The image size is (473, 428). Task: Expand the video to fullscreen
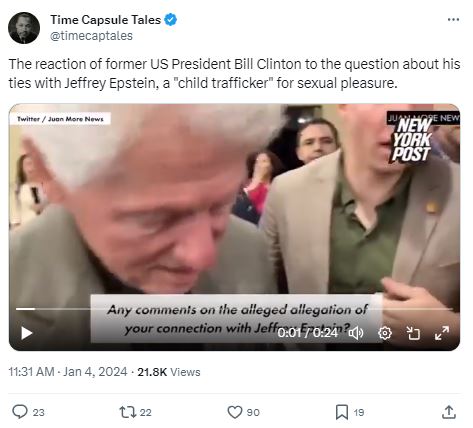[442, 333]
